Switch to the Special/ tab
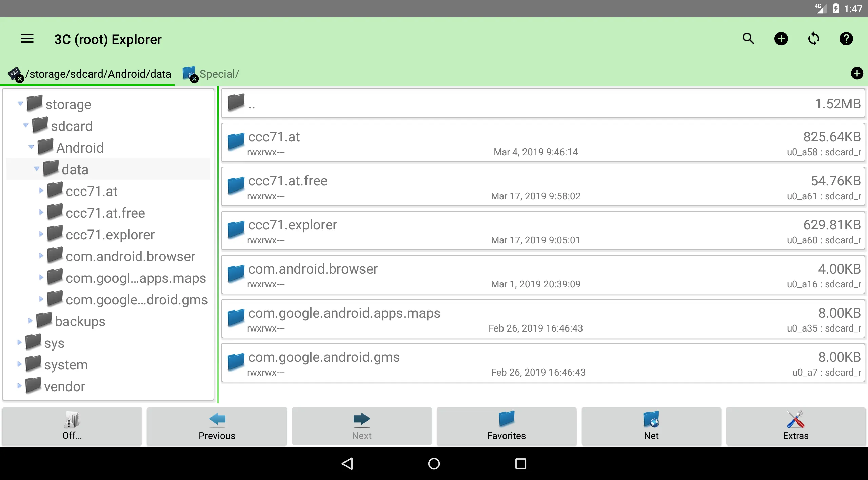Image resolution: width=868 pixels, height=480 pixels. point(219,73)
